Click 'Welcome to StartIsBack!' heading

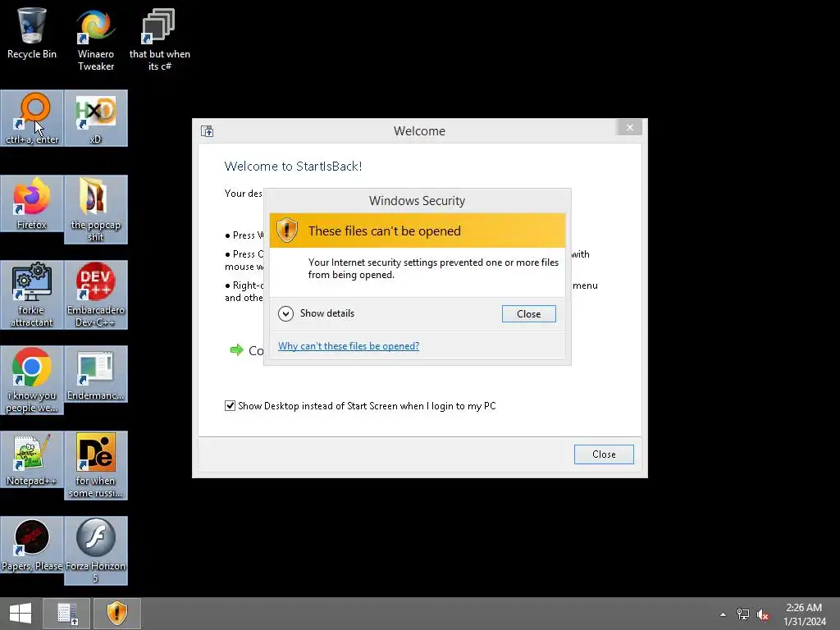click(293, 166)
